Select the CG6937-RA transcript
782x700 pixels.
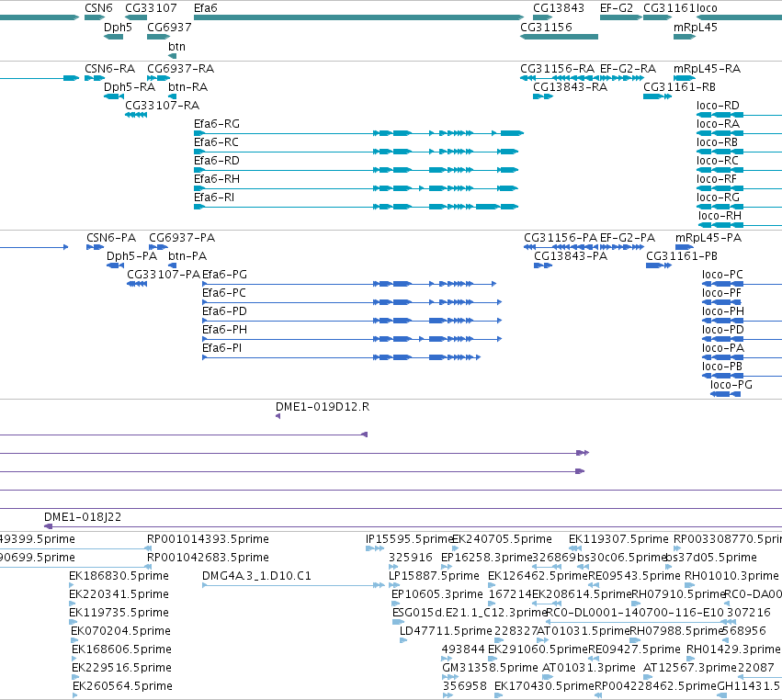tap(159, 78)
